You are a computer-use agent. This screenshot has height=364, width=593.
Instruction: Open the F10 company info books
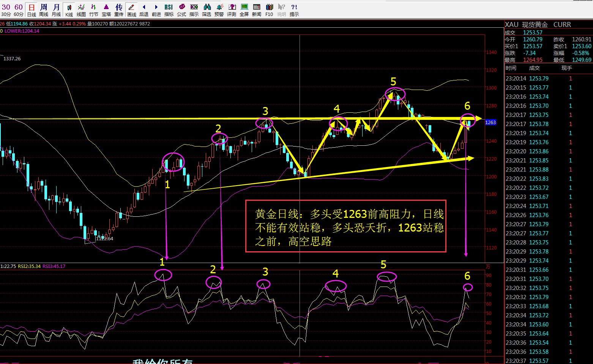point(269,10)
